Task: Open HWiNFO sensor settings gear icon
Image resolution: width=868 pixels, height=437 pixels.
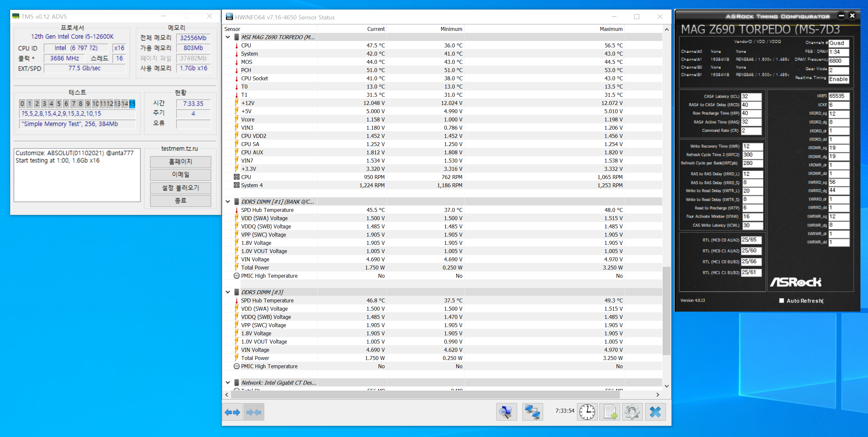Action: coord(632,412)
